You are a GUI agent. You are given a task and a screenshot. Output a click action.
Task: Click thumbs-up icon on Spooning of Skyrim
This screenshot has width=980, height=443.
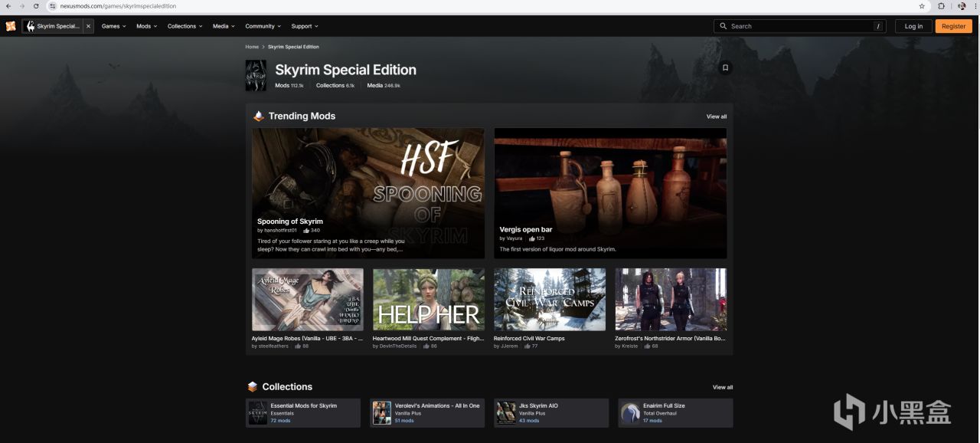pos(306,230)
